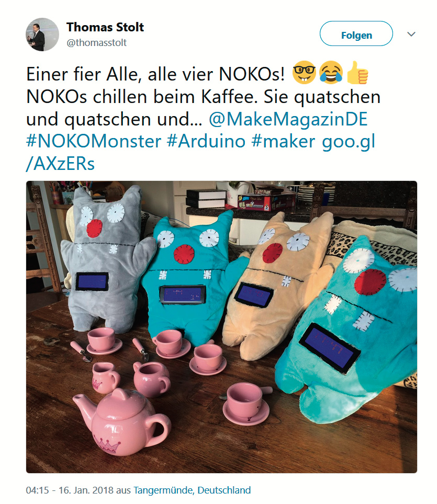Screen dimensions: 437x504
Task: Click the pink teapot in photo
Action: coord(121,422)
